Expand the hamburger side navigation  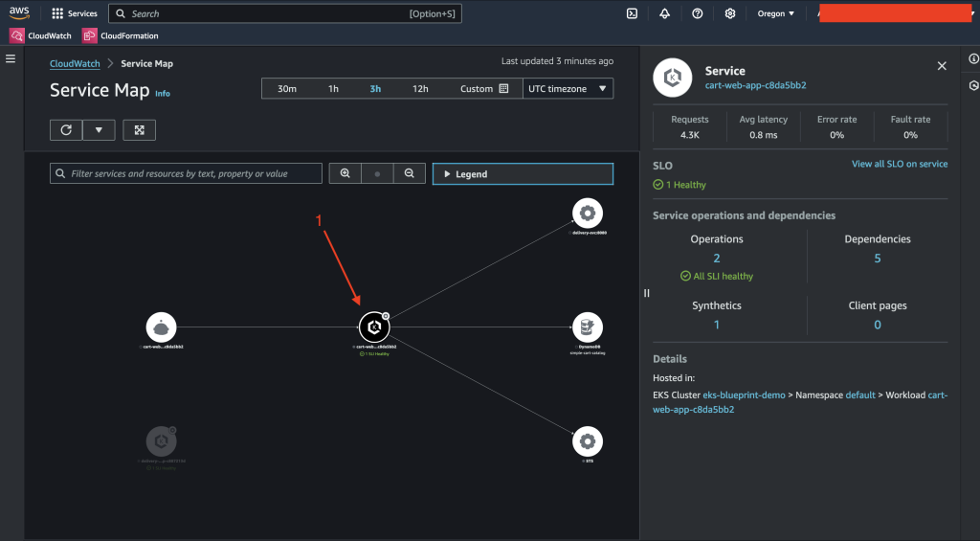(11, 58)
